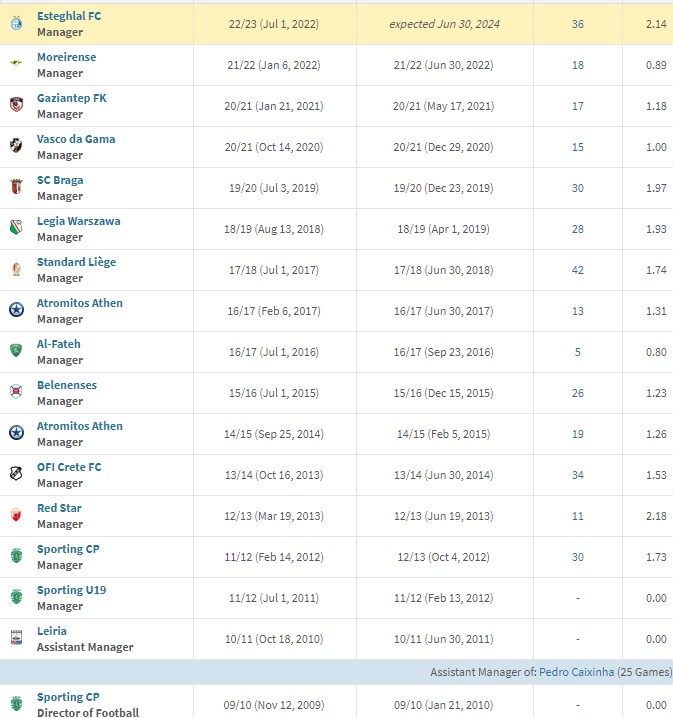Click the Gaziantep FK club crest
Screen dimensions: 673x718
coord(16,105)
